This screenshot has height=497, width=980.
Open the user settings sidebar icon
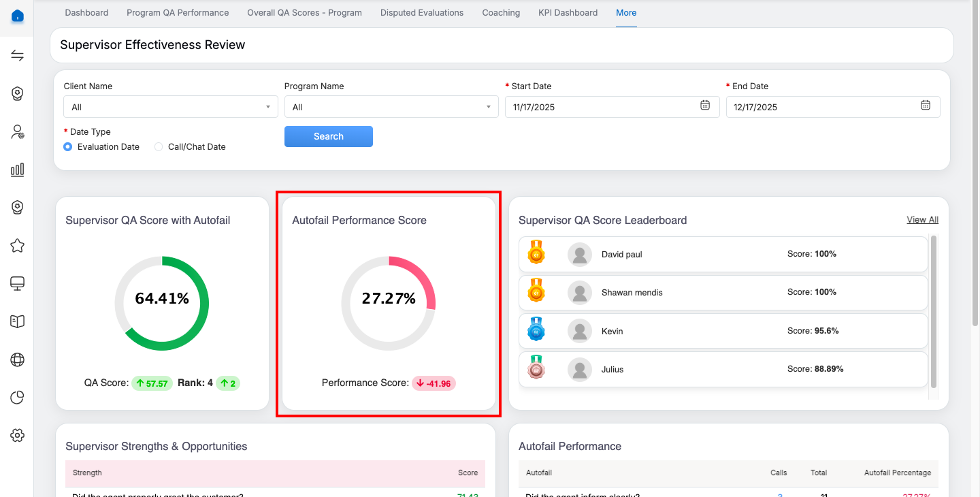click(x=18, y=132)
